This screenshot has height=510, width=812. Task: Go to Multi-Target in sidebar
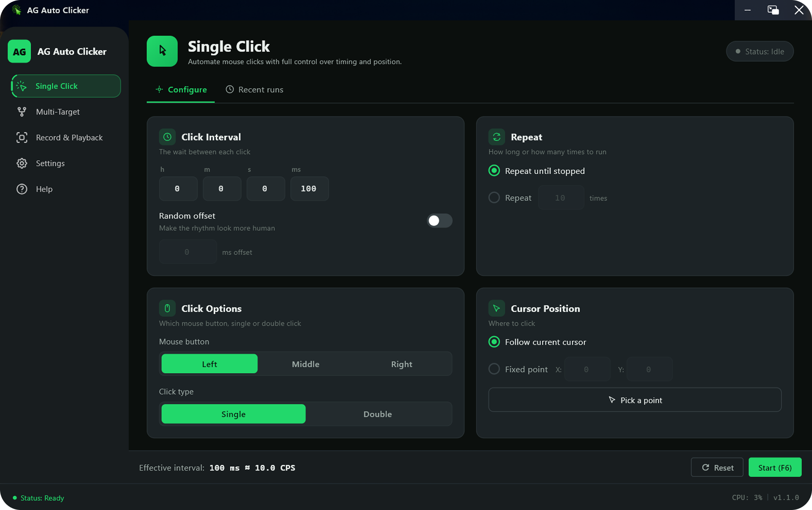click(66, 112)
